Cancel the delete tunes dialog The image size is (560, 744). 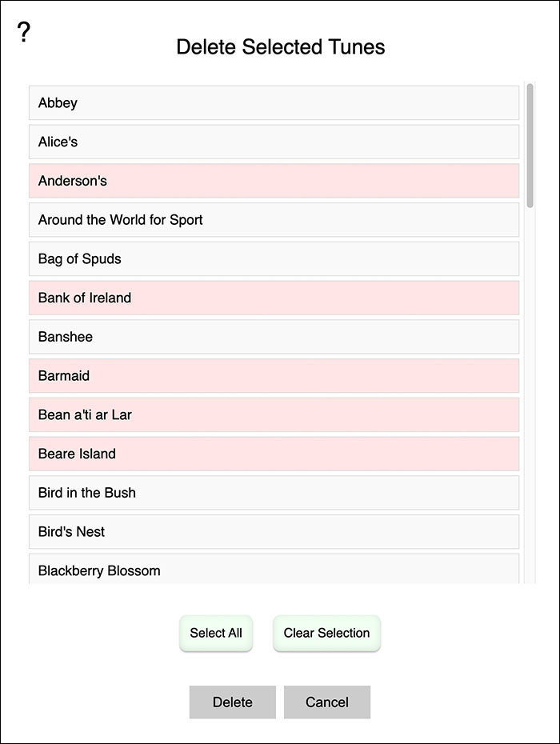coord(327,702)
